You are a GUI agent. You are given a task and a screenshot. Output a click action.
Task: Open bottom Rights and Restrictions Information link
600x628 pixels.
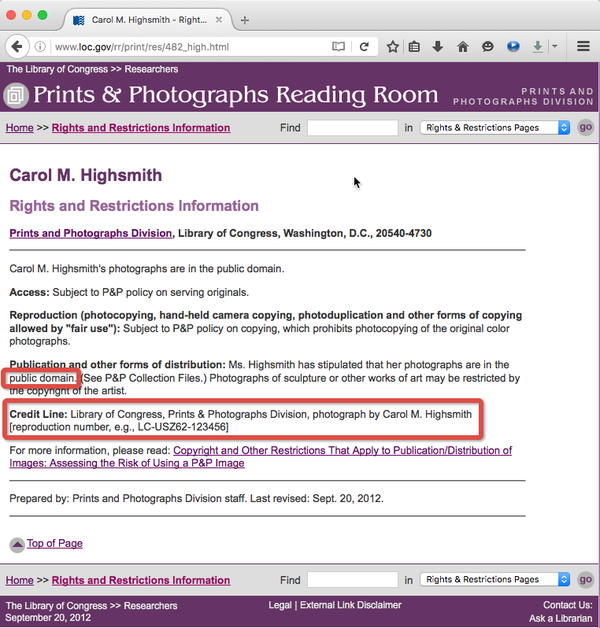[141, 580]
